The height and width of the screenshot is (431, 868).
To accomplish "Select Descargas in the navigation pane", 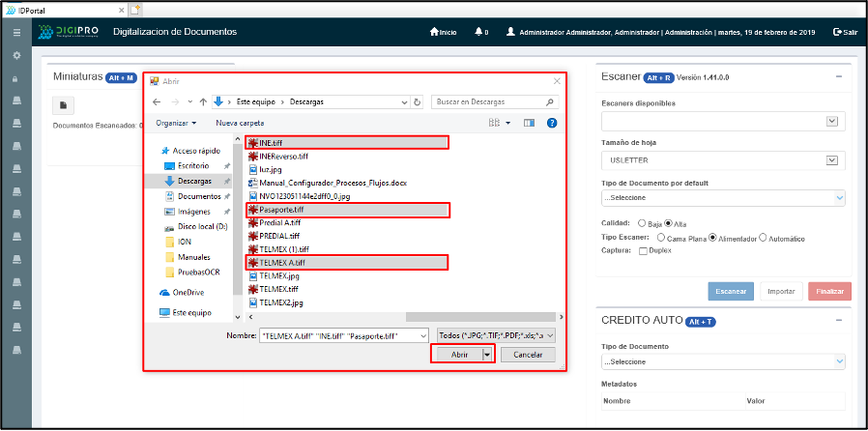I will pyautogui.click(x=193, y=181).
